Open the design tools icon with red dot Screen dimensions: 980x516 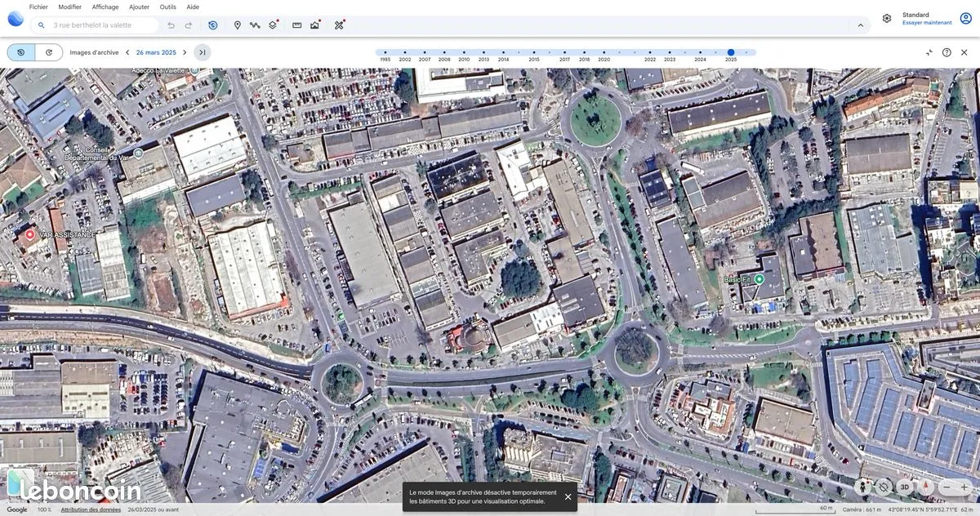point(339,25)
